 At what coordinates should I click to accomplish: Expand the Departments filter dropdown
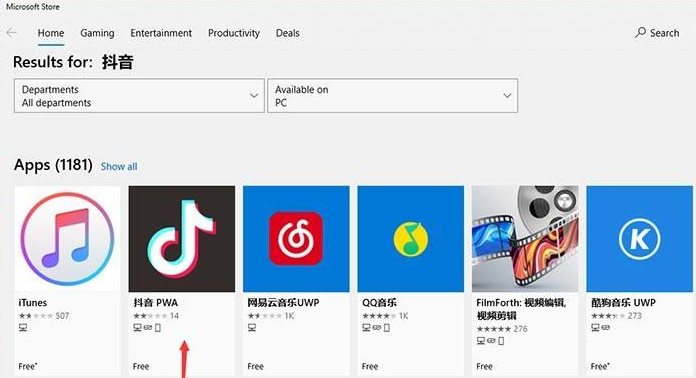point(139,96)
